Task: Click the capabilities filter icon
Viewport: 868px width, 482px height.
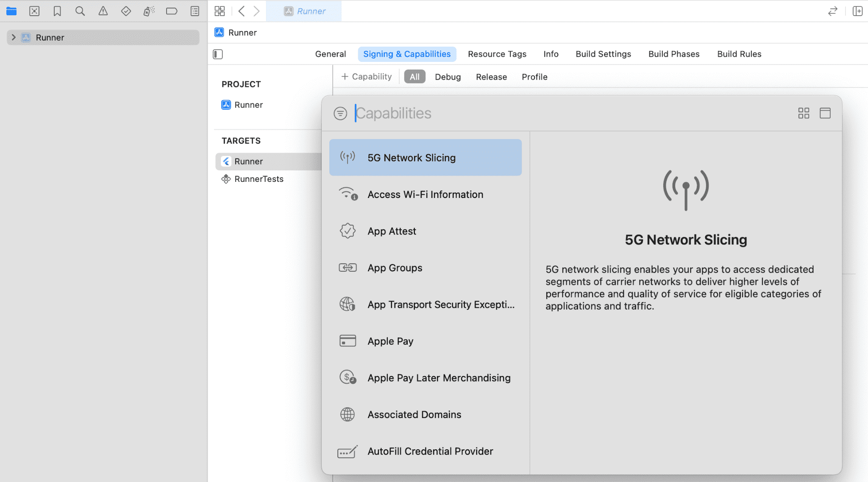Action: click(x=340, y=114)
